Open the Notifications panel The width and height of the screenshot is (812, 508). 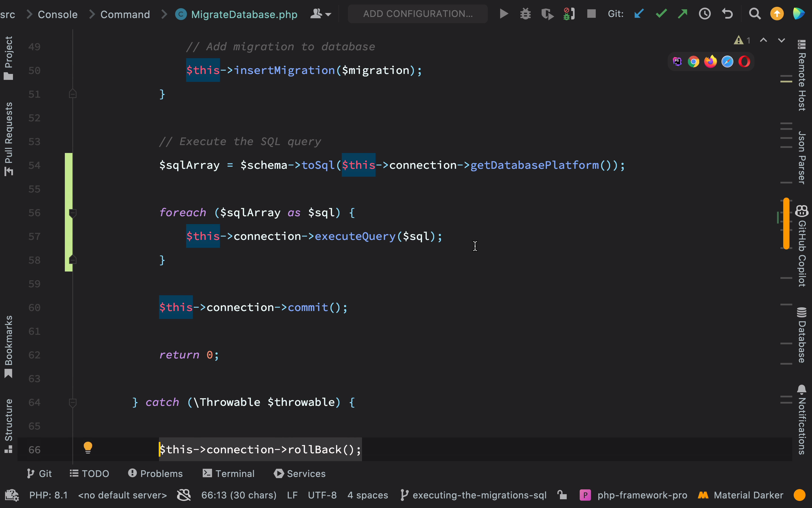[802, 420]
